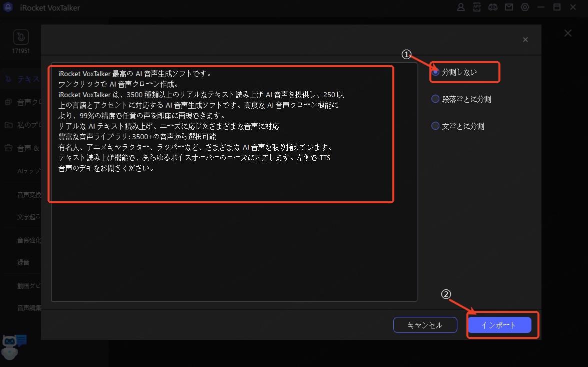Click the iRocket VoxTalker logo icon
This screenshot has width=588, height=367.
coord(8,7)
